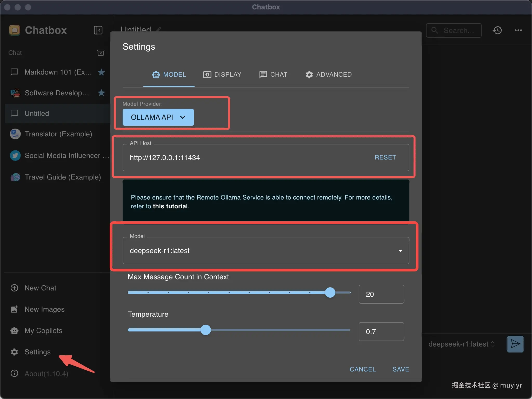Collapse the sidebar with the panel icon
The image size is (532, 399).
pos(98,30)
